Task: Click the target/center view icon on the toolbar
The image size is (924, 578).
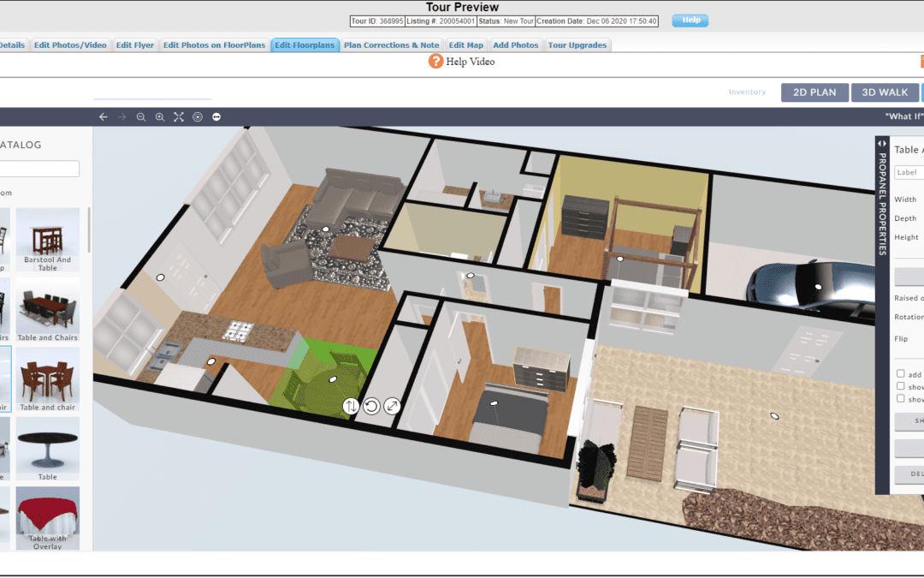Action: (196, 117)
